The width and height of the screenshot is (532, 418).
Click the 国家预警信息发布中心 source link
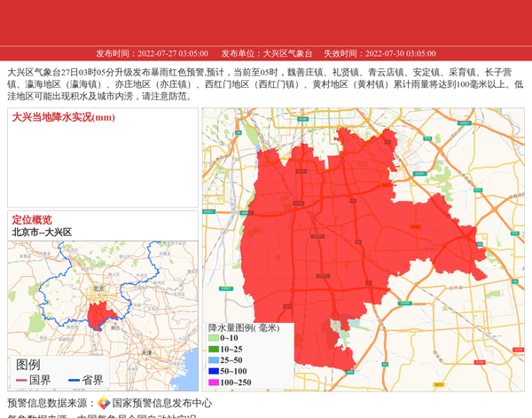click(161, 403)
